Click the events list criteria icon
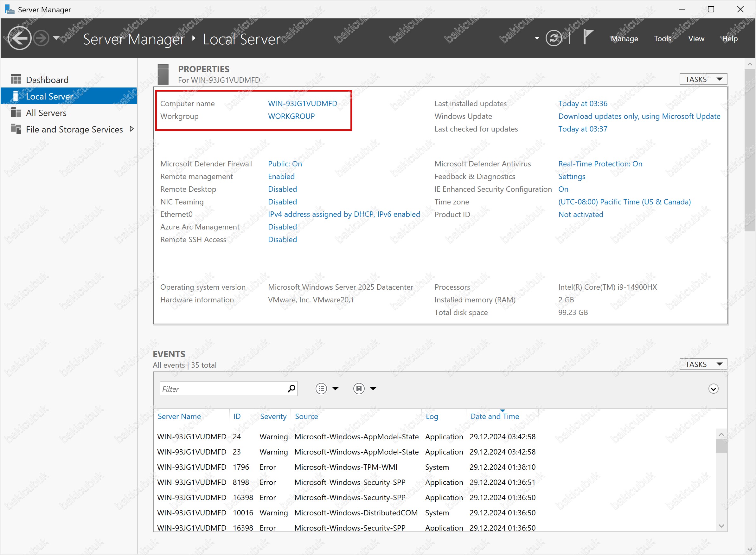Screen dimensions: 756x555 click(x=321, y=389)
